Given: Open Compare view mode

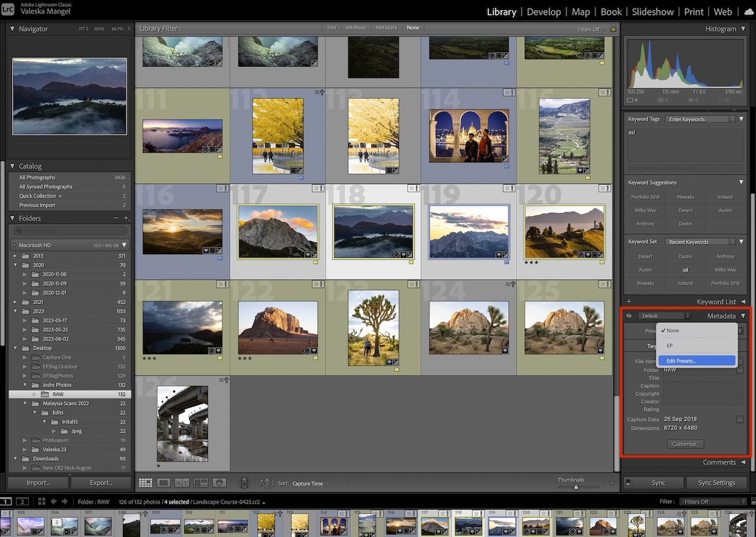Looking at the screenshot, I should [182, 483].
